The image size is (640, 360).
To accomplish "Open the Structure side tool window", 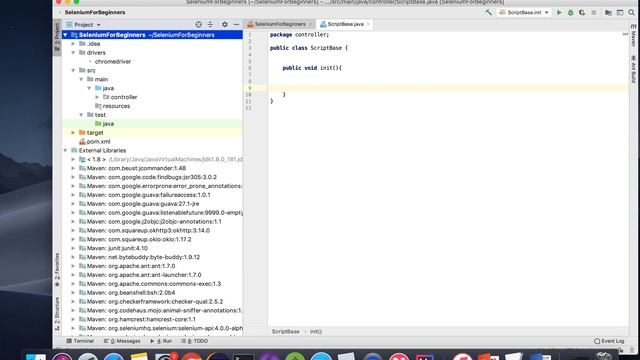I will tap(57, 313).
